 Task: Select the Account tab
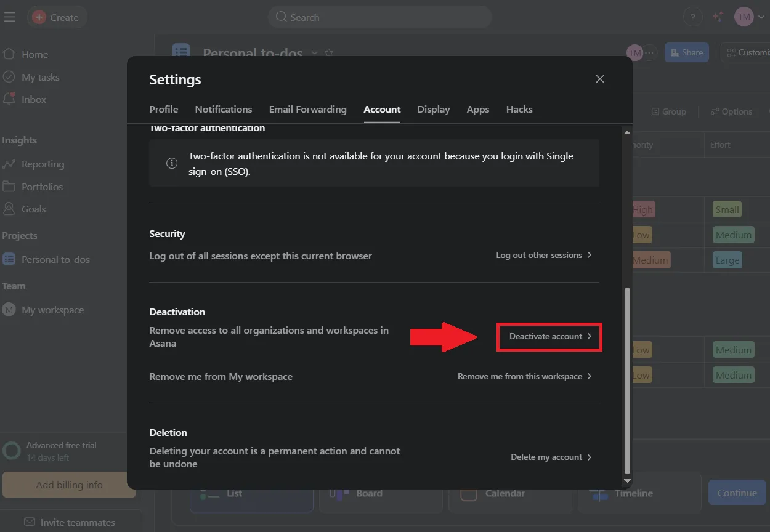pos(382,109)
